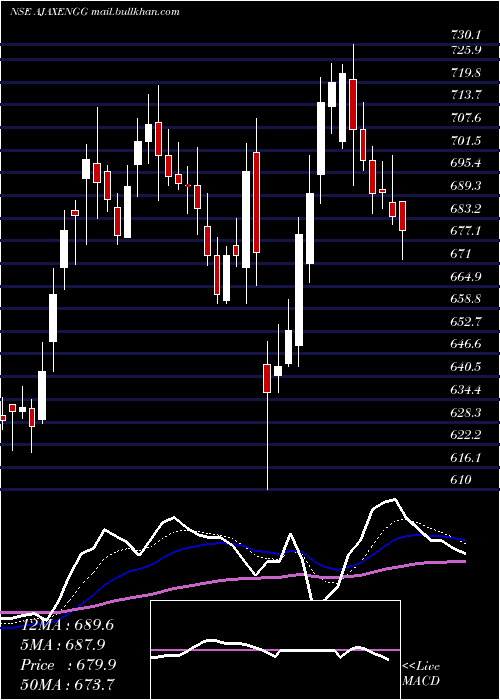Image resolution: width=500 pixels, height=700 pixels.
Task: Click the 713.7 price axis label
Action: (466, 95)
